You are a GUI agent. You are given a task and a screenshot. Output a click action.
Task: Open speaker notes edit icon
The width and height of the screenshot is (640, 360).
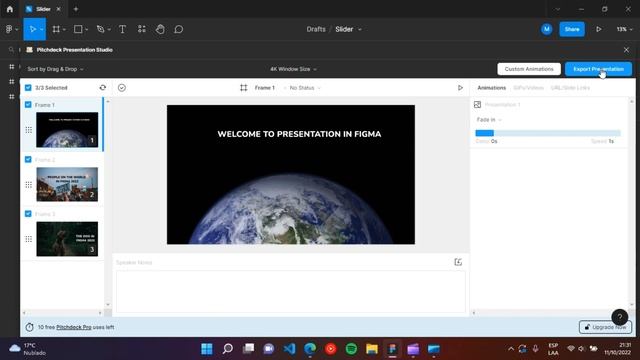coord(458,262)
